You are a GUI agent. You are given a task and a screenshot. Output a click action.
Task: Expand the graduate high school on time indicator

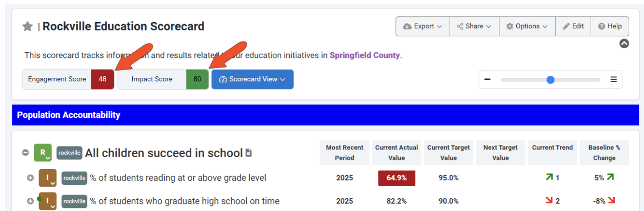tap(30, 201)
